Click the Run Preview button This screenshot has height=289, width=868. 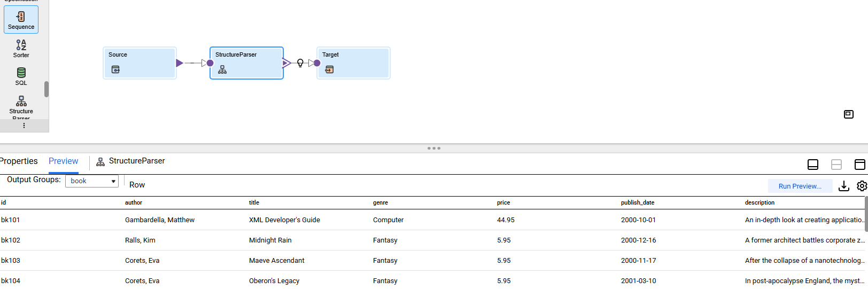(800, 186)
